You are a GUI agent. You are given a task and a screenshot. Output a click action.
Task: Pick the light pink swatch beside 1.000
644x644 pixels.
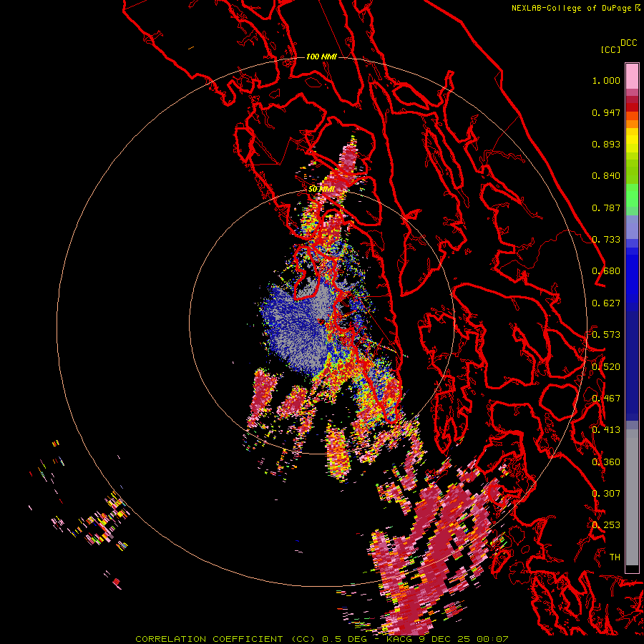coord(632,77)
